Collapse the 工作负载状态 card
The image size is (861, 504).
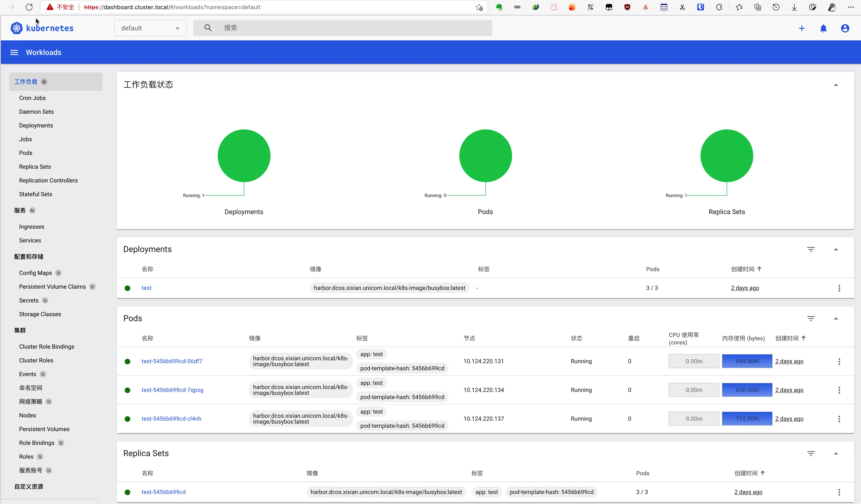point(836,85)
